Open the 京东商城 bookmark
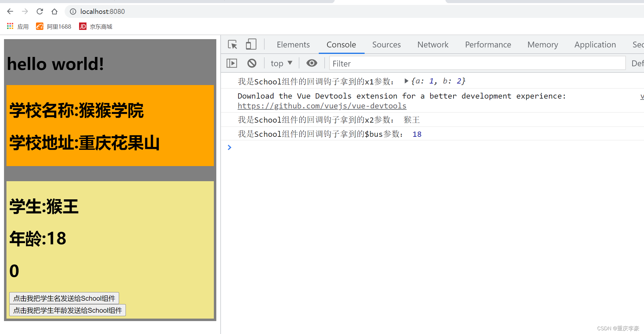 click(96, 27)
